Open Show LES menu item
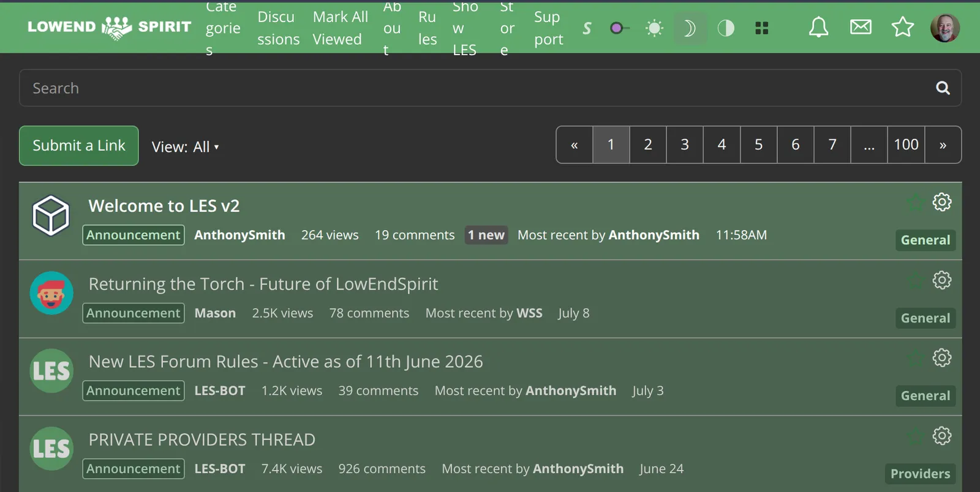This screenshot has width=980, height=492. 465,28
